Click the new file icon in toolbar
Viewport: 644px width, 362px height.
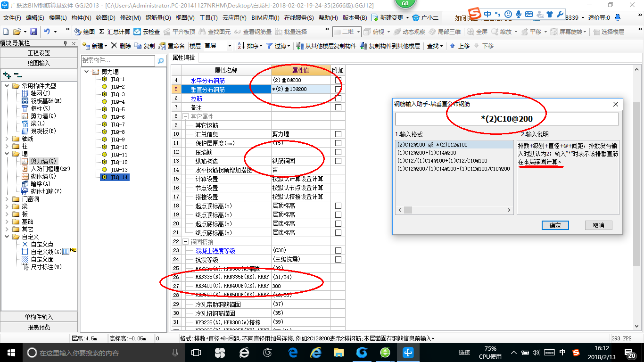pos(6,32)
